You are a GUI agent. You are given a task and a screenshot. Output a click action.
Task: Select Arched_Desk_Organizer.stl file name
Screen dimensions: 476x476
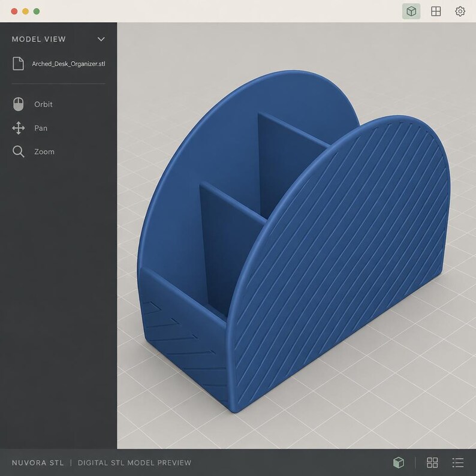(68, 64)
